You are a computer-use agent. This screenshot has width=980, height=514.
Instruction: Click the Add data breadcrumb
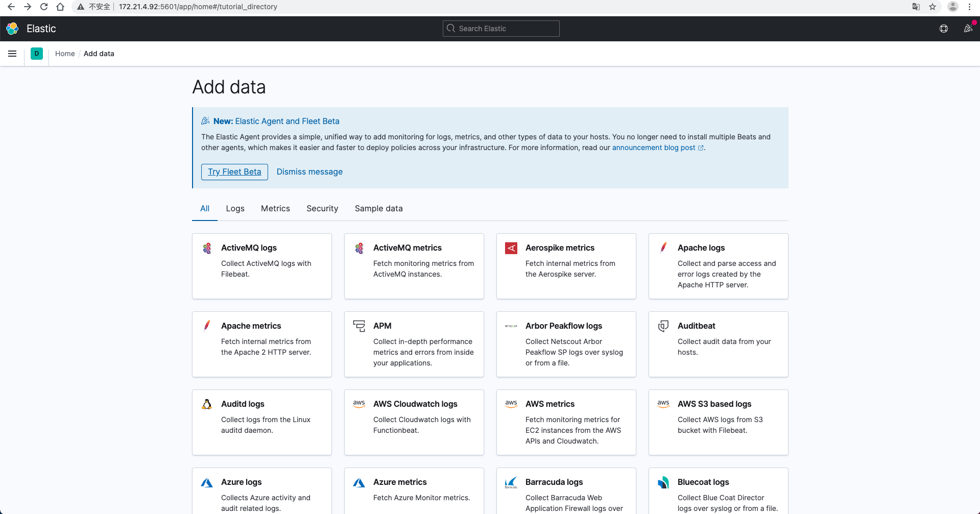(x=99, y=54)
